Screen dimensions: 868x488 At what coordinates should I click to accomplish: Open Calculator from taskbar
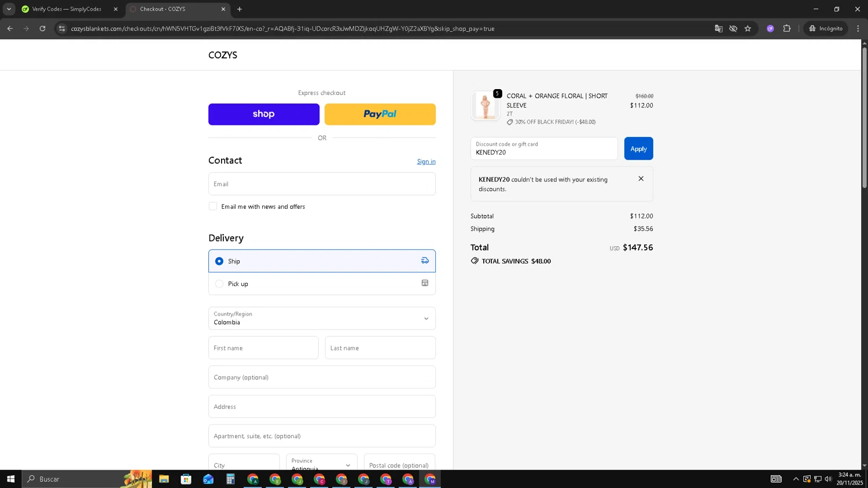(x=230, y=479)
